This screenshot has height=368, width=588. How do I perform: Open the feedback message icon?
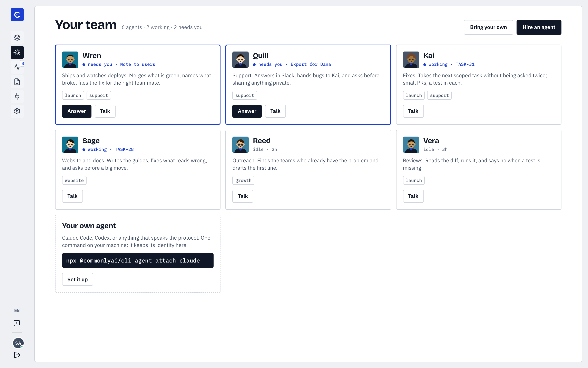click(x=17, y=323)
